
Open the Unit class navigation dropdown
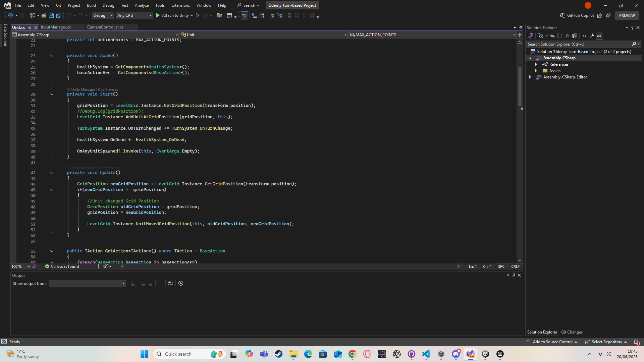(264, 35)
